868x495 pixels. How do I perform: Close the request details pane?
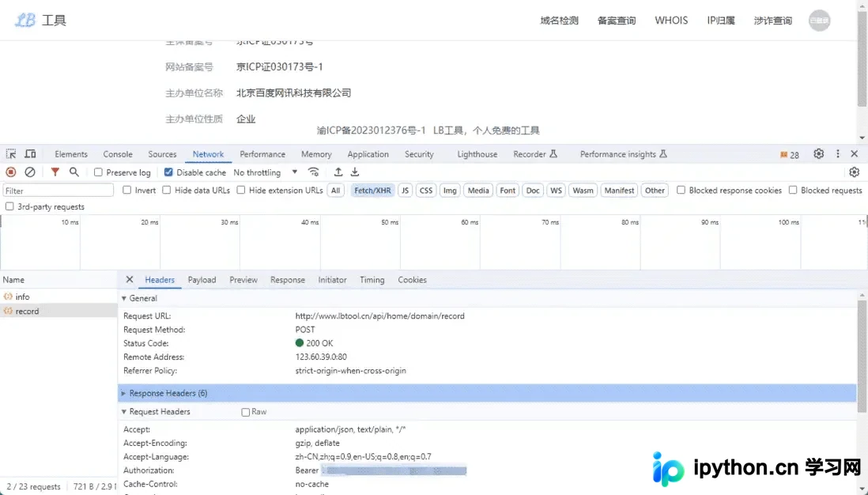[130, 280]
